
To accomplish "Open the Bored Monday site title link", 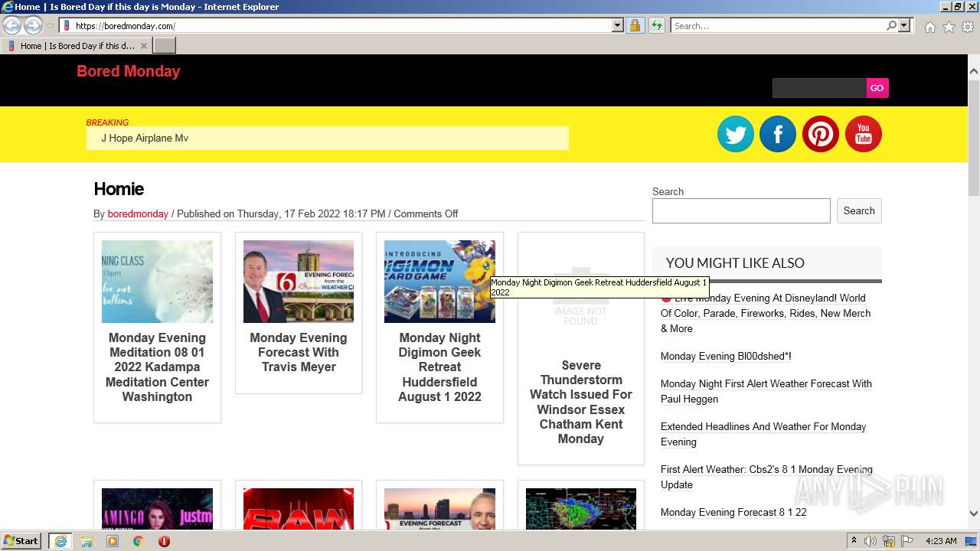I will [x=129, y=71].
